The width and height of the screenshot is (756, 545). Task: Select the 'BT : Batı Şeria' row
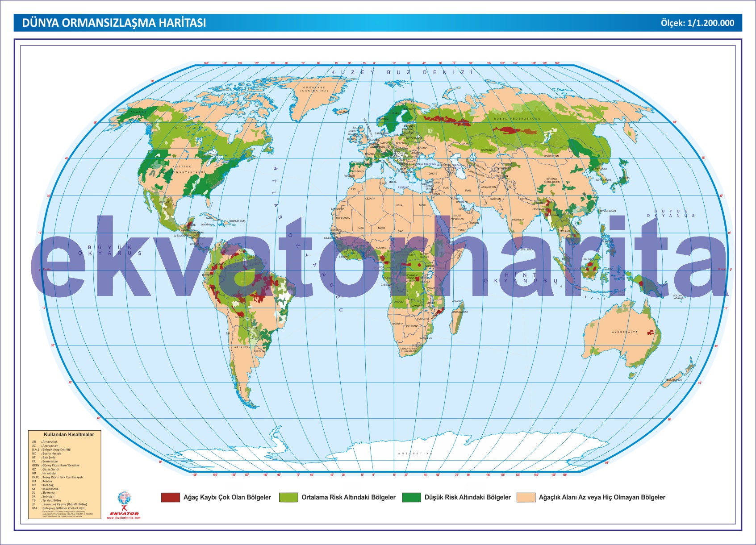(x=44, y=458)
